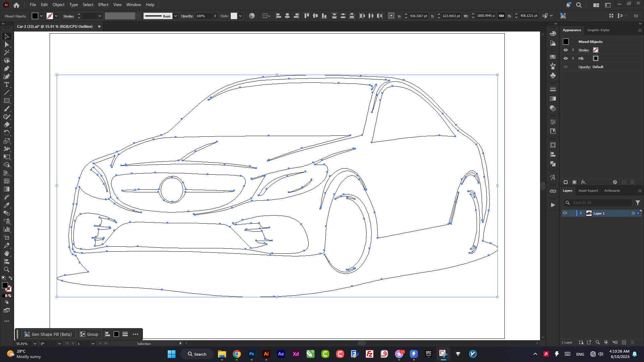Switch to Graphic Styles tab
Viewport: 644px width, 362px height.
(598, 30)
